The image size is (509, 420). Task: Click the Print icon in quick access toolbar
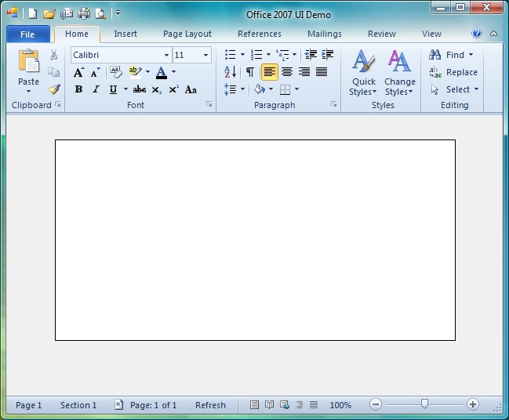[x=84, y=13]
